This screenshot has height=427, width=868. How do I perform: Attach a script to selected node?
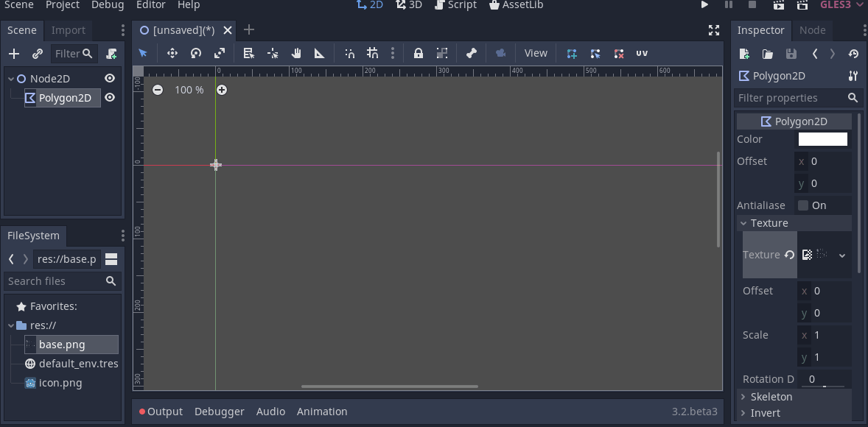[x=111, y=54]
